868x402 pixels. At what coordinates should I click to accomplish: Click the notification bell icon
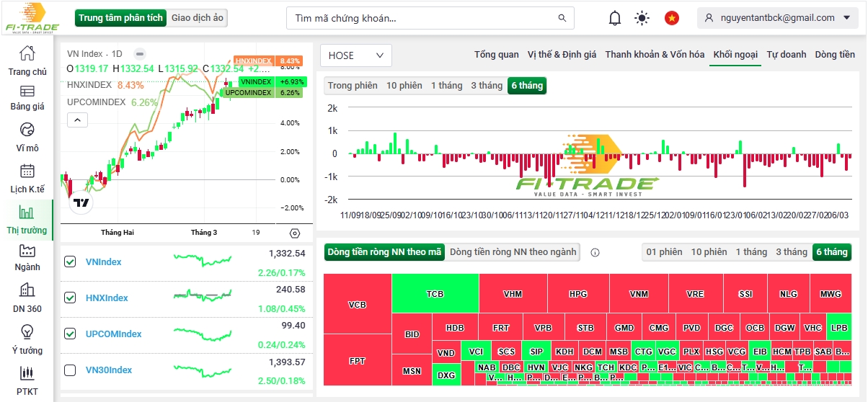pyautogui.click(x=614, y=18)
